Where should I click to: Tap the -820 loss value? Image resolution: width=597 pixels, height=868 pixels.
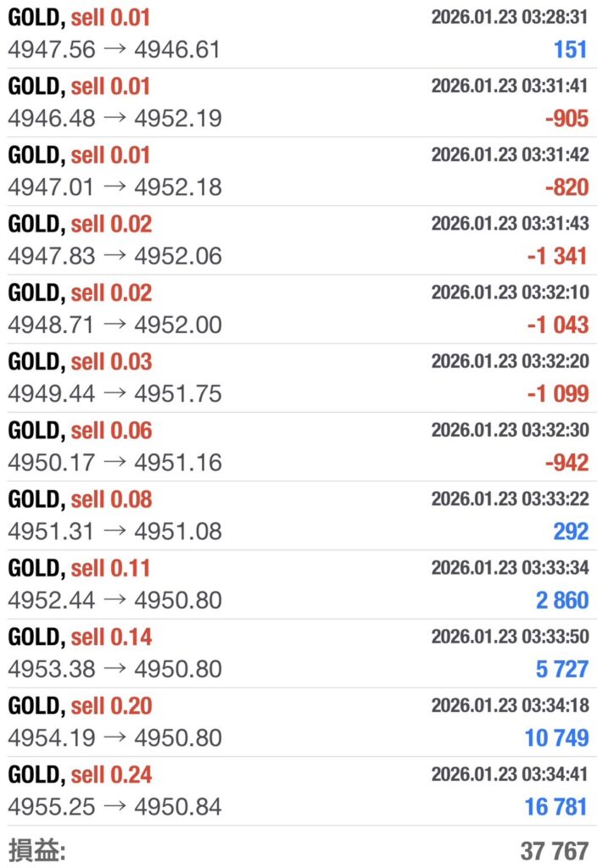point(566,187)
